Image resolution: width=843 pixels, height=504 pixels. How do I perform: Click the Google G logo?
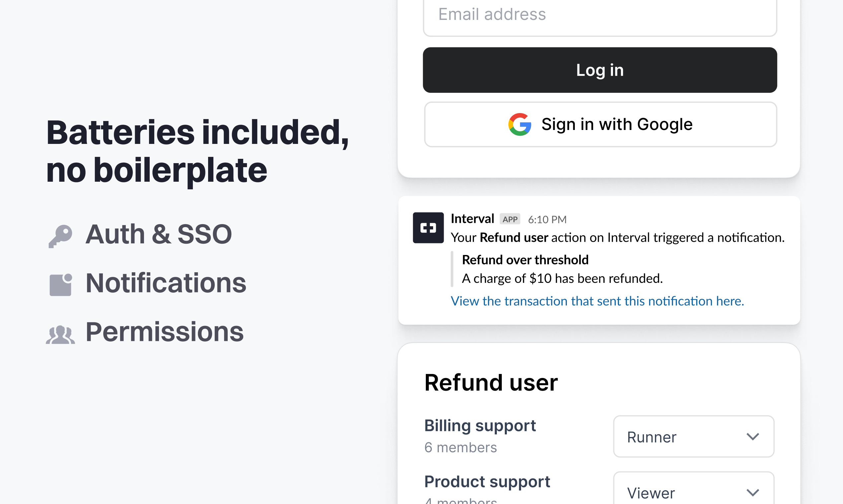click(x=520, y=124)
